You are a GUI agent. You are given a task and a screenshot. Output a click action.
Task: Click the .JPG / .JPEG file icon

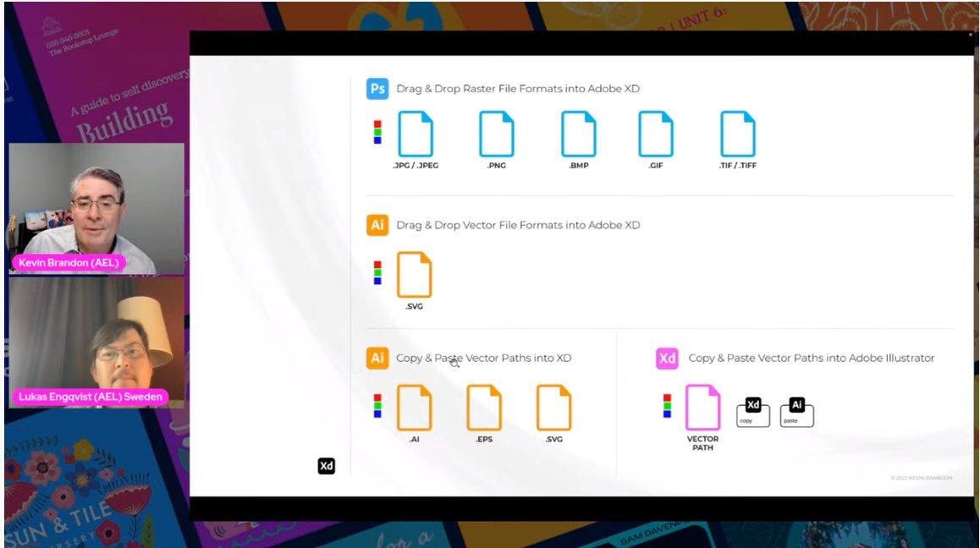tap(416, 134)
